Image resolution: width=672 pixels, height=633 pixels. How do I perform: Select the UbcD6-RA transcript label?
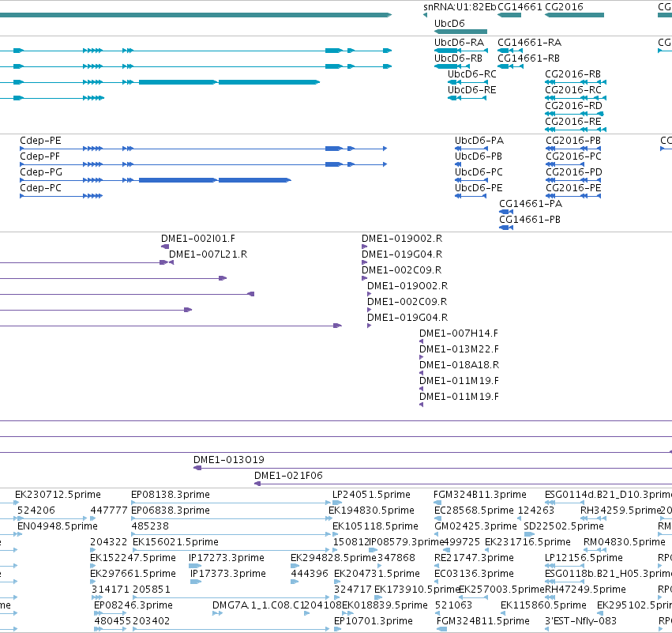[459, 43]
